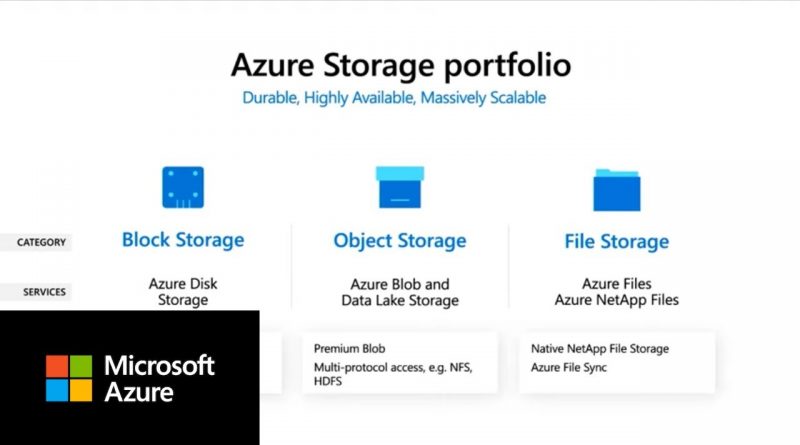Screen dimensions: 800x445
Task: Click the Microsoft four-color logo
Action: (x=69, y=378)
